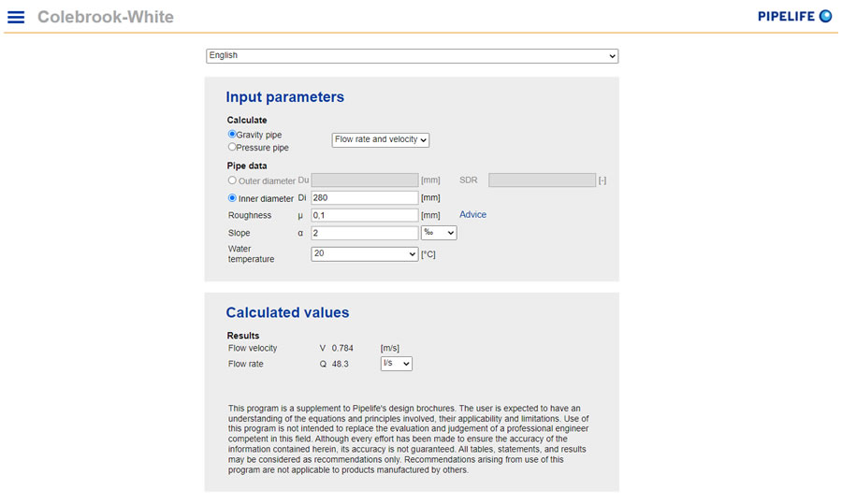Viewport: 842px width, 504px height.
Task: Click the Flow velocity result 0.784
Action: pos(342,348)
